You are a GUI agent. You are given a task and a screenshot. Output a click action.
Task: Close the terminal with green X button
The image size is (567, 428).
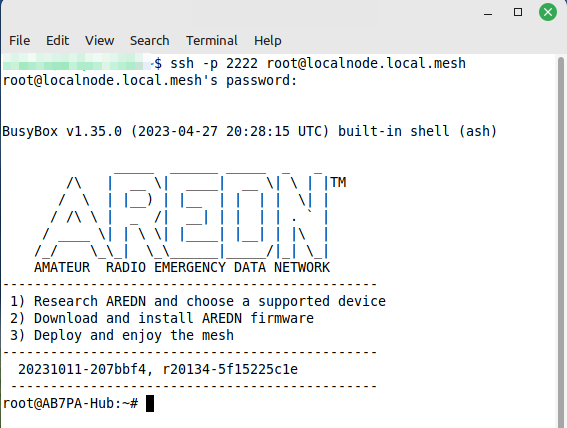(548, 12)
